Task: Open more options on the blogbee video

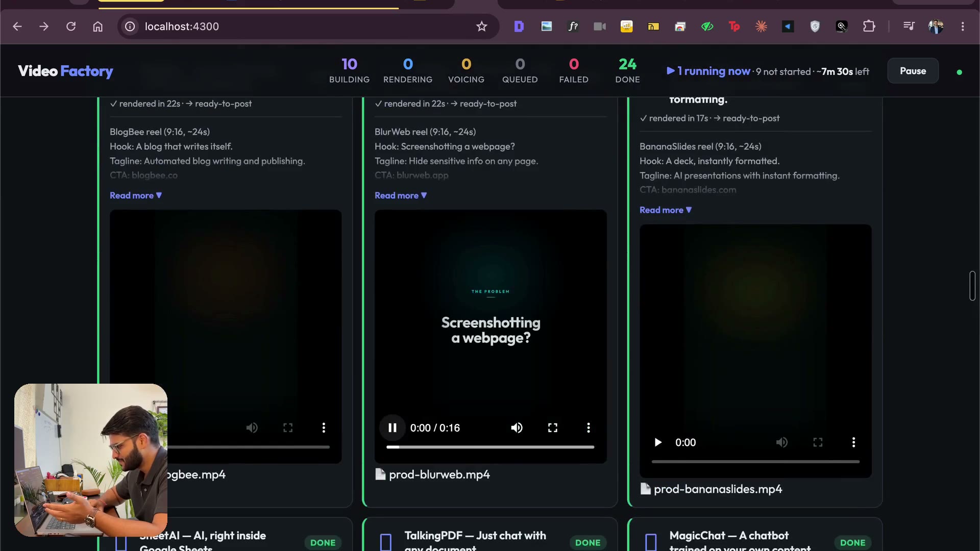Action: click(324, 428)
